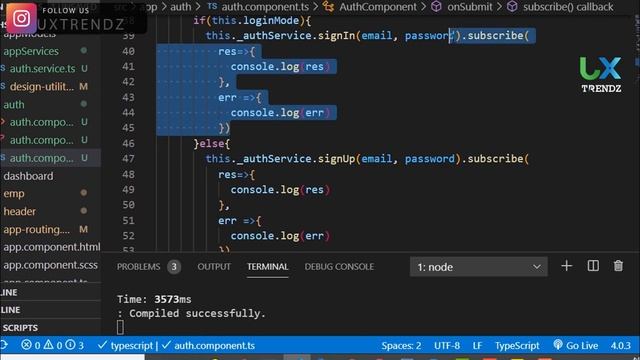Click the typescript check status item
Image resolution: width=640 pixels, height=360 pixels.
coord(125,346)
